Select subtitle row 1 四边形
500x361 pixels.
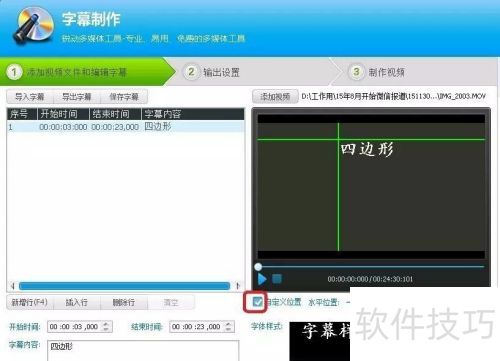pos(126,127)
